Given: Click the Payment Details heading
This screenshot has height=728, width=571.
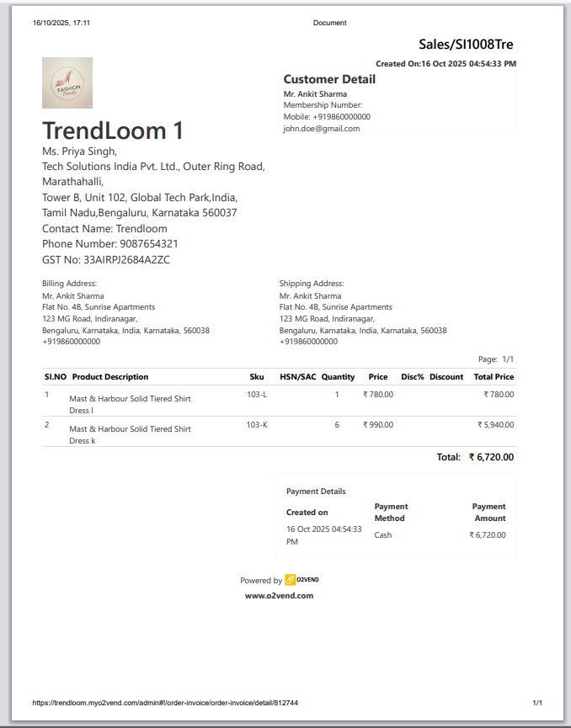Looking at the screenshot, I should [316, 492].
